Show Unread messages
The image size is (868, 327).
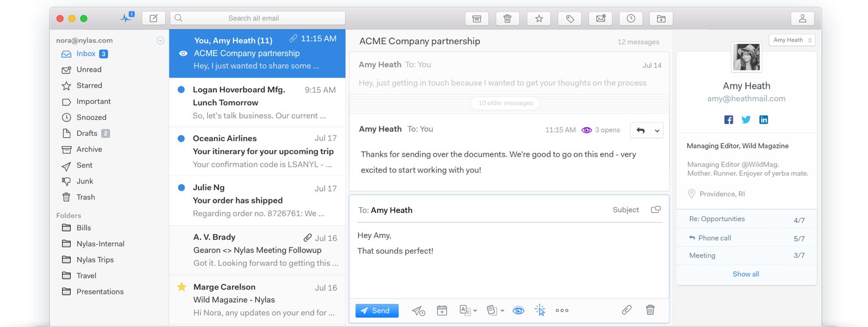point(89,69)
